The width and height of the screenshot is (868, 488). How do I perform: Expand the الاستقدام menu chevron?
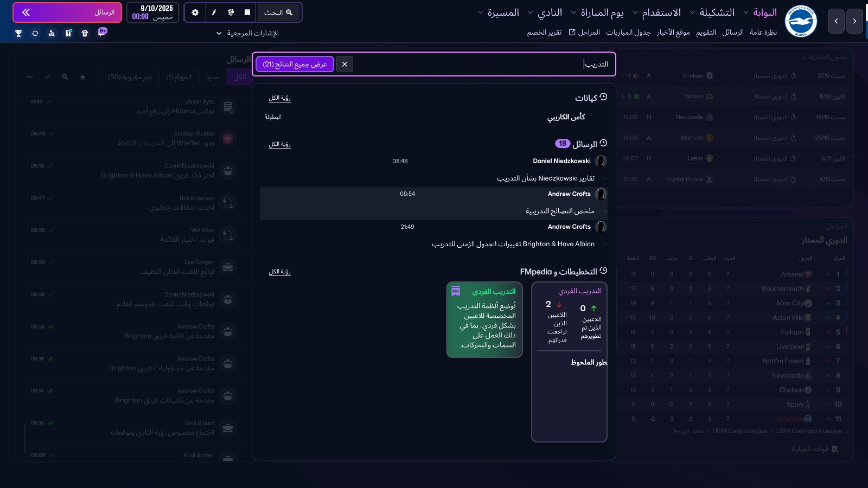click(x=635, y=12)
